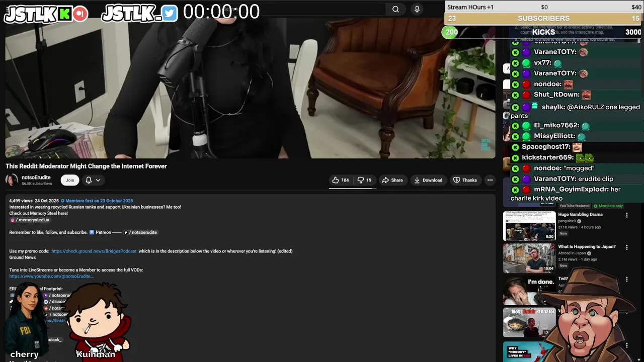Image resolution: width=644 pixels, height=362 pixels.
Task: Click the YouTube search magnifier icon
Action: click(x=396, y=9)
